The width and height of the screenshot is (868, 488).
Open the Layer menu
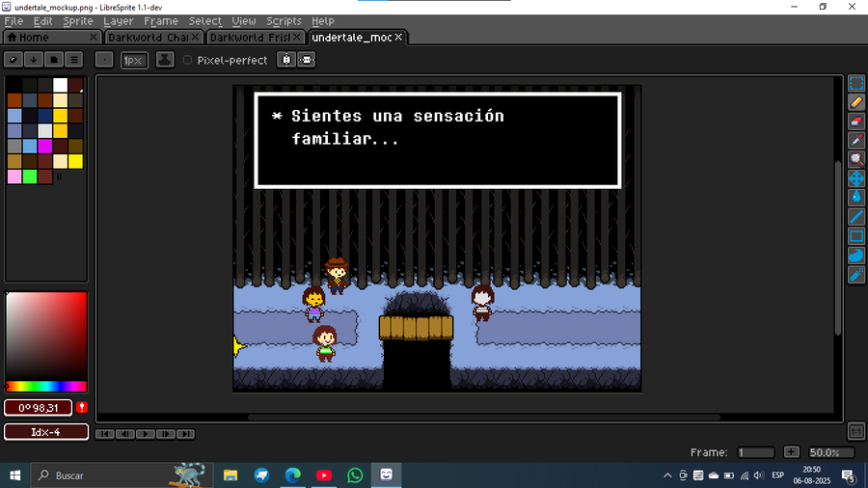click(118, 21)
